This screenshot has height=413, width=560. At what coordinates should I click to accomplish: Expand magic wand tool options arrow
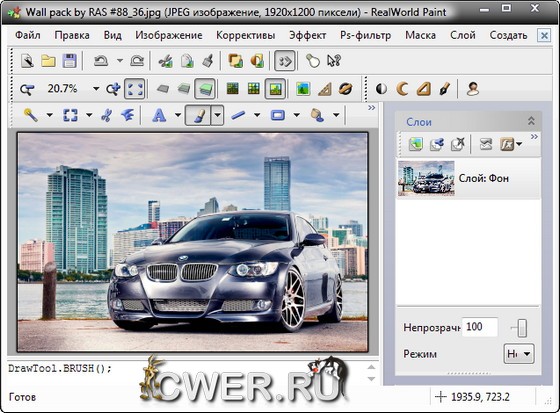point(50,115)
